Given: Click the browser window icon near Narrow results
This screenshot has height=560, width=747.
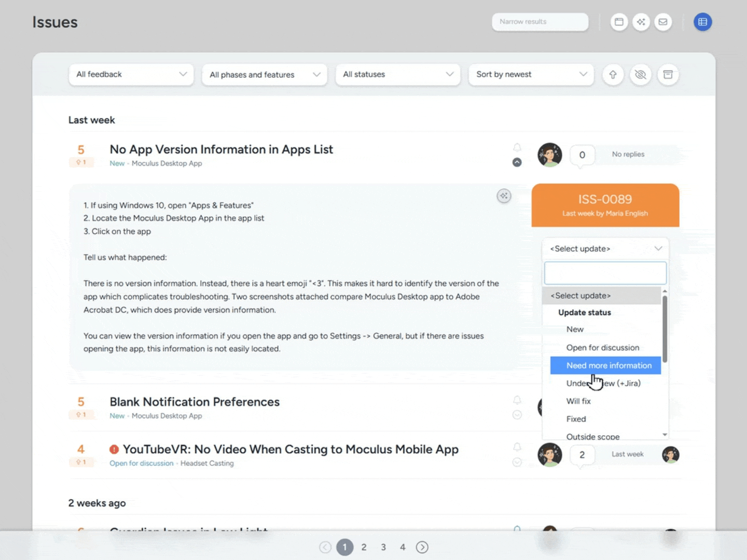Looking at the screenshot, I should coord(619,22).
